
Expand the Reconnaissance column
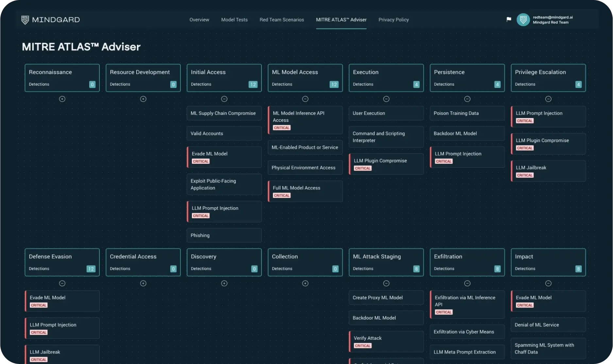click(x=62, y=99)
